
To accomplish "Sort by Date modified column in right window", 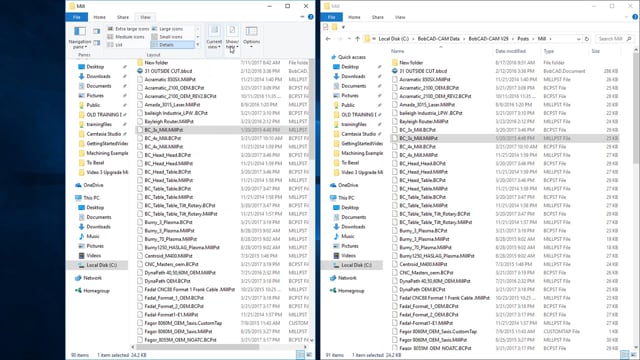I will (510, 51).
